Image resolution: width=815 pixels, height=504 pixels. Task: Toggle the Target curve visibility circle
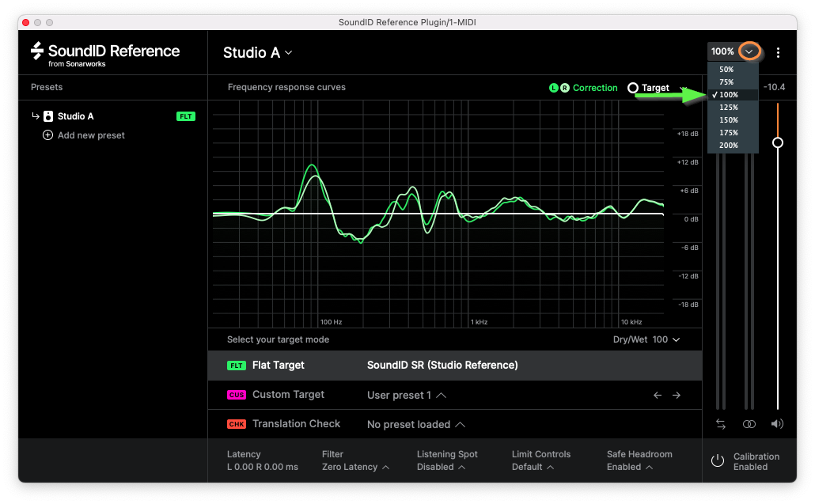coord(632,88)
